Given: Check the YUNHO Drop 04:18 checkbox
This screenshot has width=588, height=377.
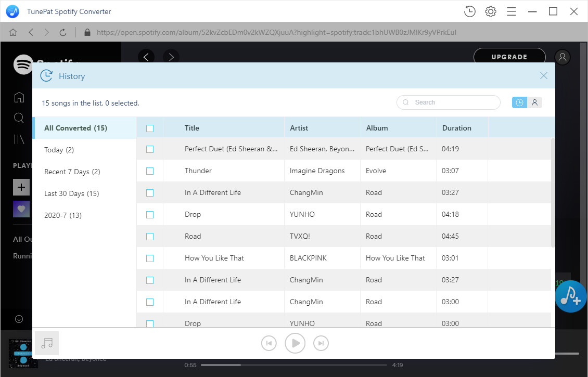Looking at the screenshot, I should [150, 215].
